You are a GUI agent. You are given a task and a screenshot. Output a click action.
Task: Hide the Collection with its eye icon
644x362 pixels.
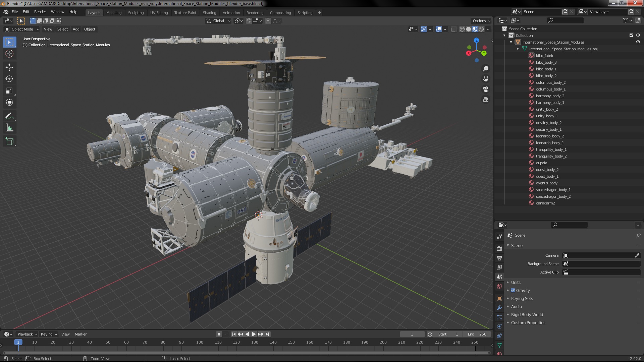[638, 35]
